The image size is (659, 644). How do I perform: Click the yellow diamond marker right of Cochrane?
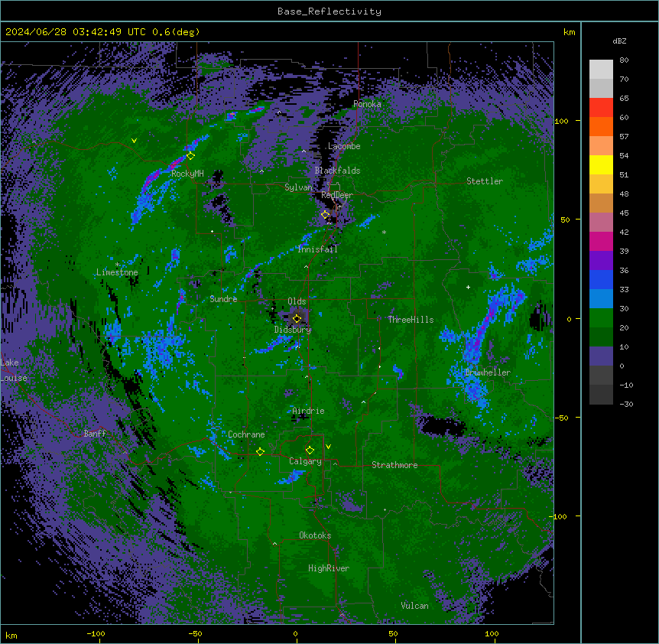click(260, 452)
